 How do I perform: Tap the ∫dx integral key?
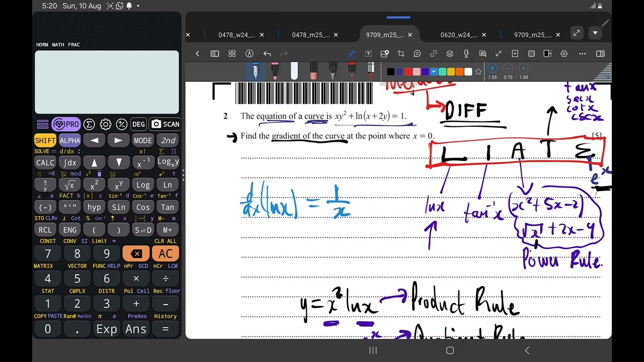[x=69, y=162]
